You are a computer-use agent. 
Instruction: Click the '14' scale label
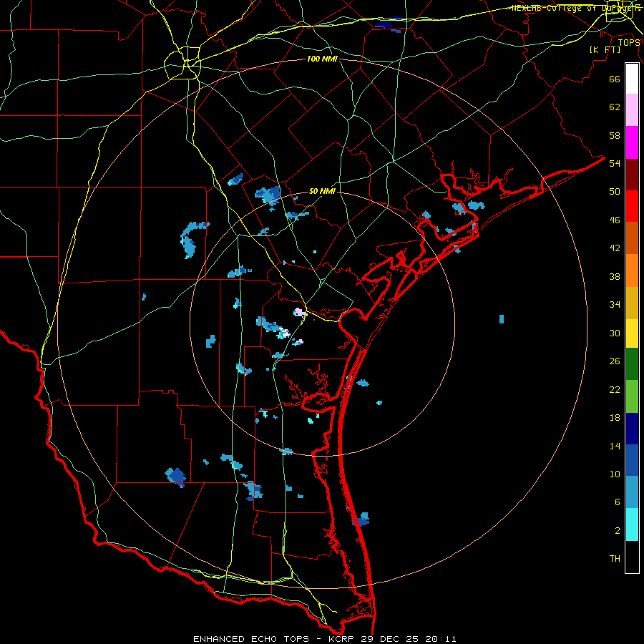615,446
